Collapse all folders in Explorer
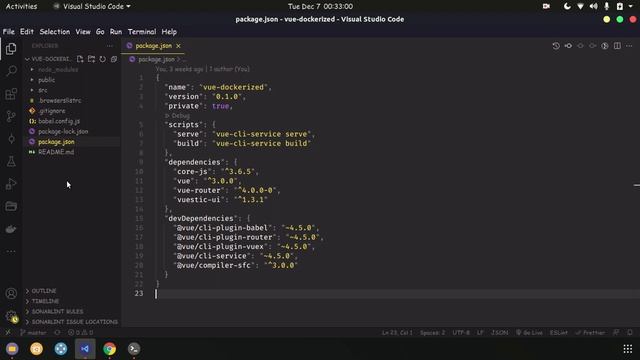The image size is (640, 360). point(114,59)
